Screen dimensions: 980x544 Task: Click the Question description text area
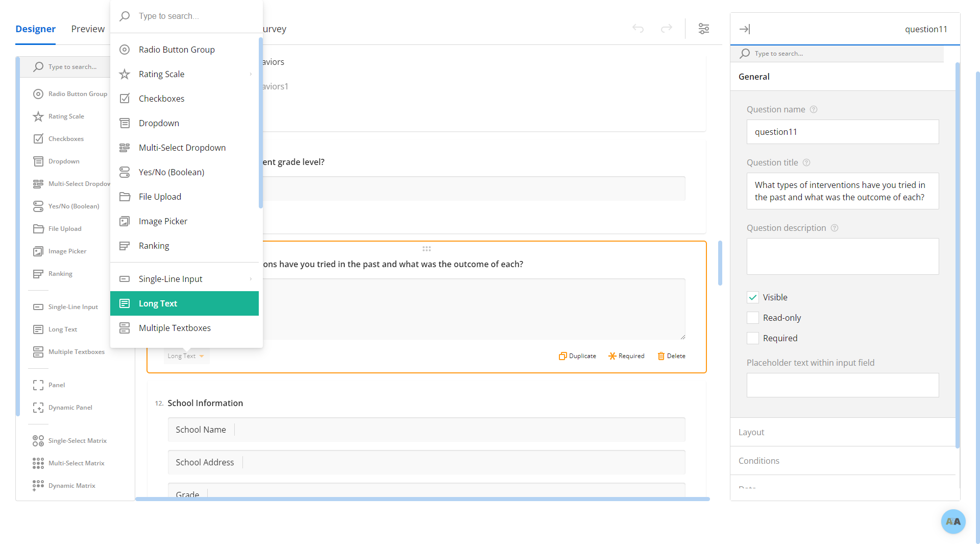[842, 256]
